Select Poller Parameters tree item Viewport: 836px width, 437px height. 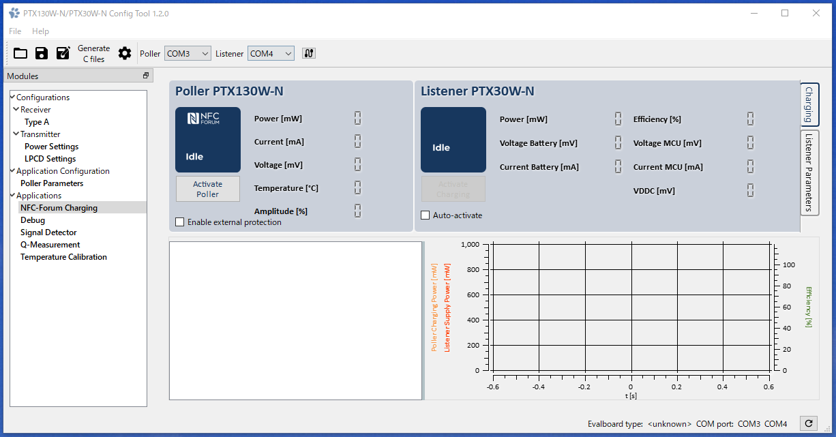pyautogui.click(x=52, y=183)
